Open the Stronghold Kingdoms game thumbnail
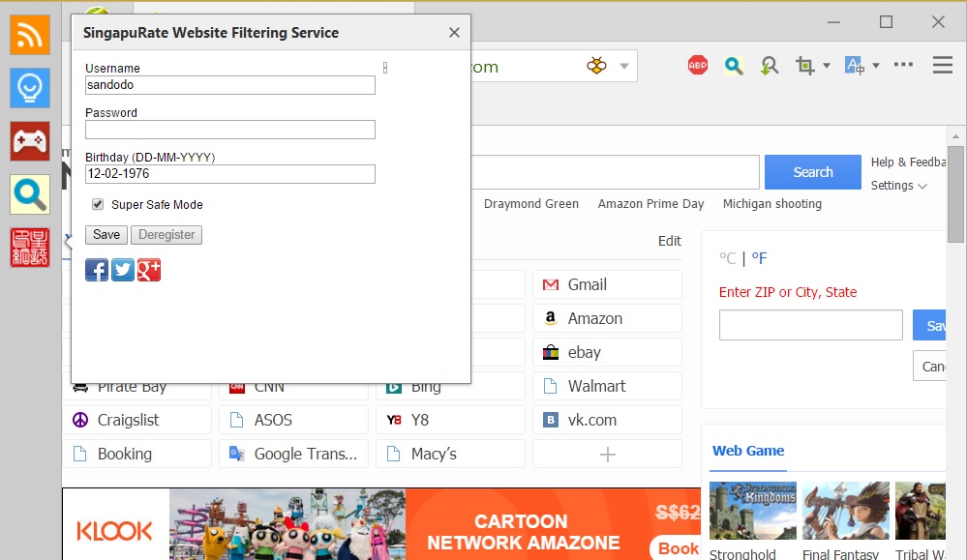 click(x=753, y=511)
